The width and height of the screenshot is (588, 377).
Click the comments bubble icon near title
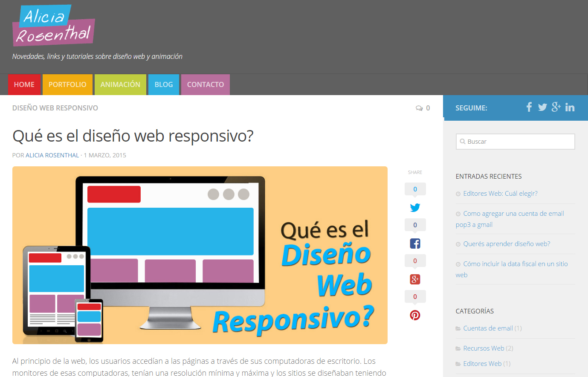pos(419,108)
